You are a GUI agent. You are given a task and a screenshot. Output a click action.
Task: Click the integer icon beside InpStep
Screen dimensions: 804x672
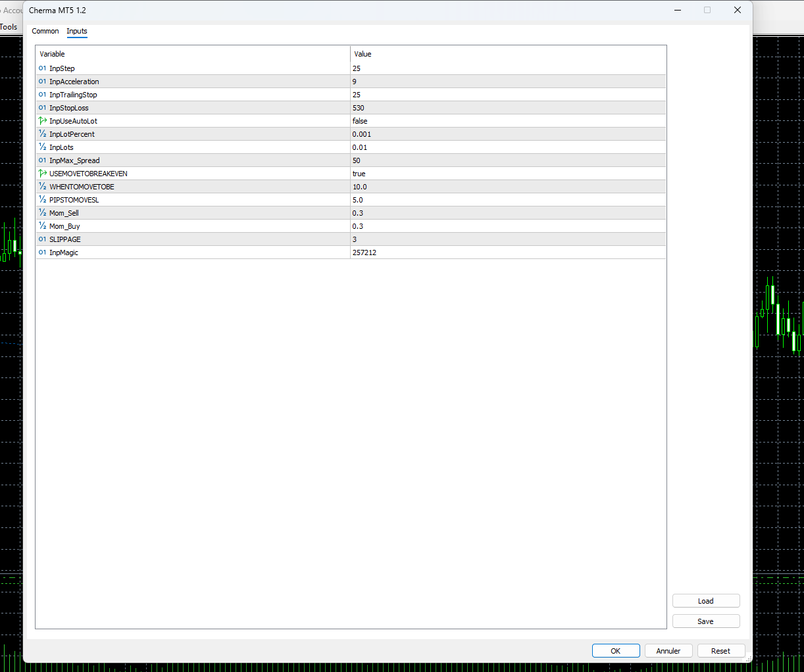click(x=42, y=68)
